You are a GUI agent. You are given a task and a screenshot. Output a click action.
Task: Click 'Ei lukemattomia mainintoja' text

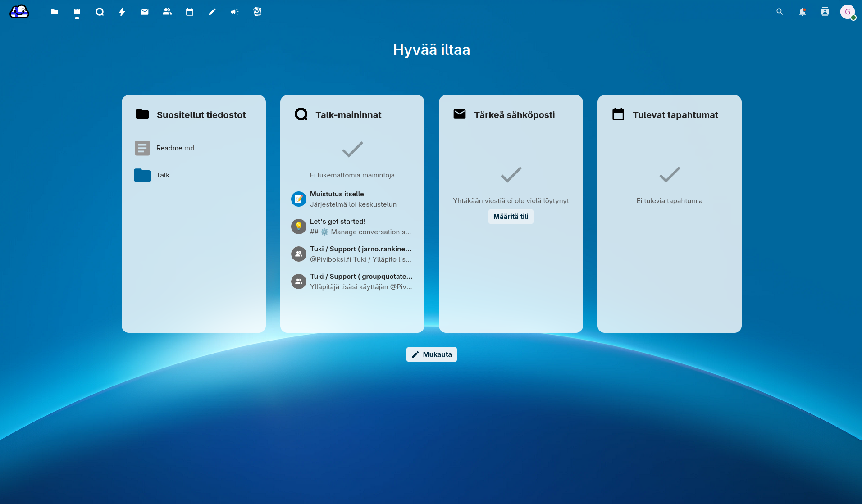[x=352, y=175]
